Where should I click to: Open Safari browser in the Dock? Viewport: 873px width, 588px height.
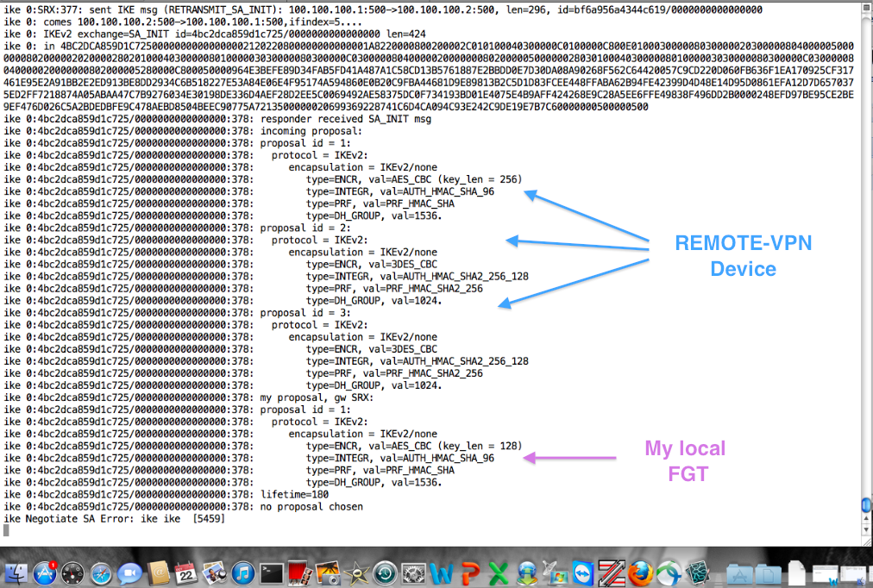[101, 573]
